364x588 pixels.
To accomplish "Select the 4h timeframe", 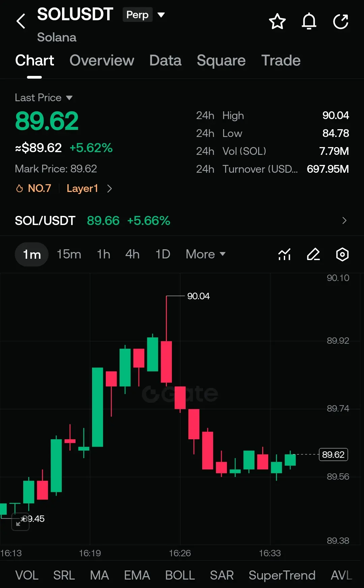I will (x=132, y=254).
